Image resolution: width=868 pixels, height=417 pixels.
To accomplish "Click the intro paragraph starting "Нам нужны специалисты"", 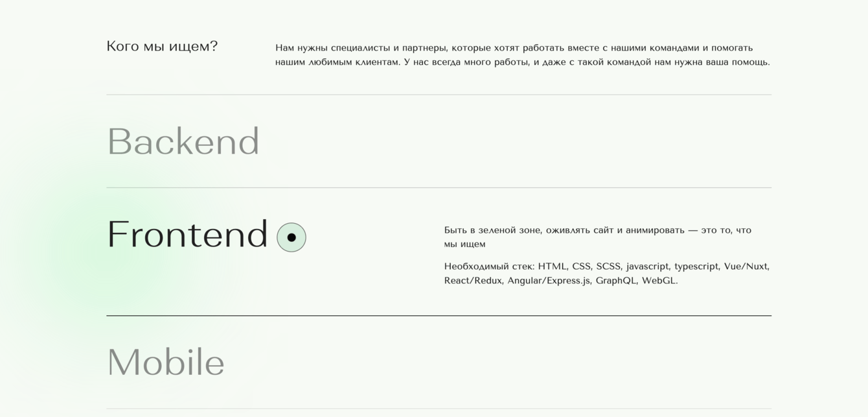I will (522, 55).
